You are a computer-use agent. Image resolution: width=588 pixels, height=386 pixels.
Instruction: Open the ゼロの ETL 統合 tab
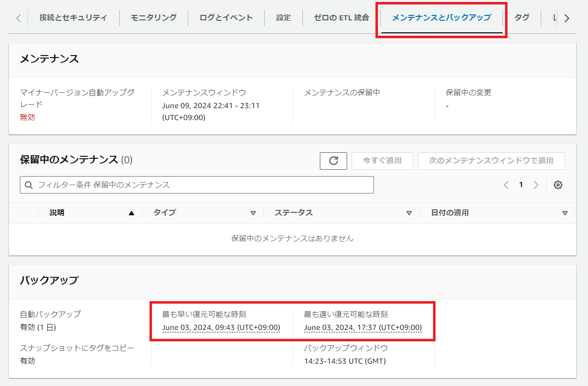[x=342, y=18]
